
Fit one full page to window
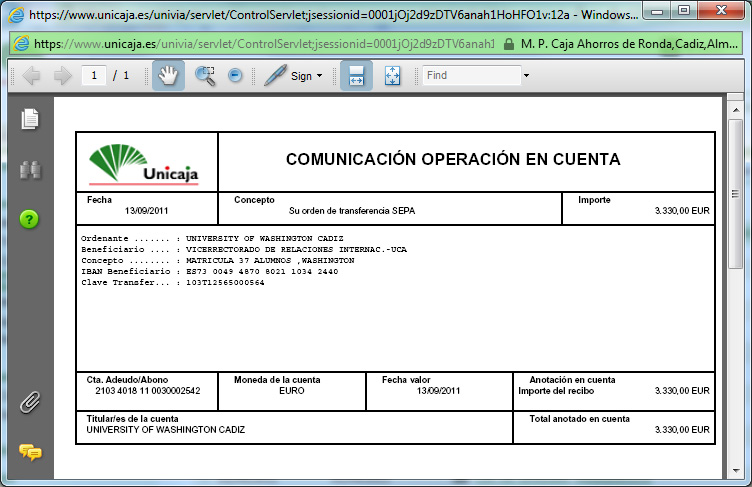[x=392, y=76]
